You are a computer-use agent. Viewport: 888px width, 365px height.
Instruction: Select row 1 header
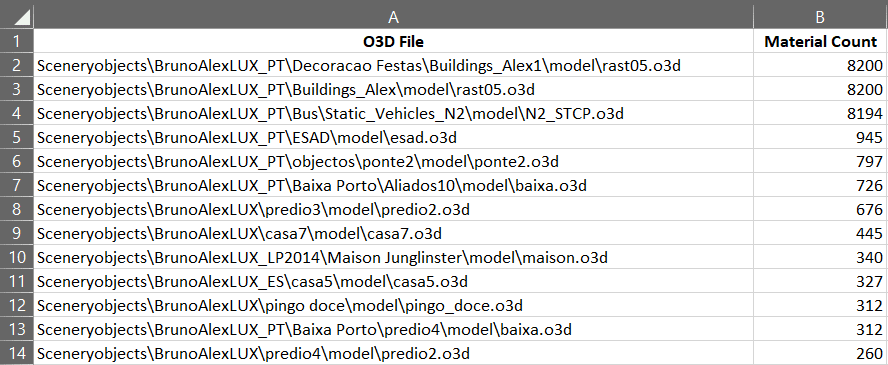pos(16,41)
